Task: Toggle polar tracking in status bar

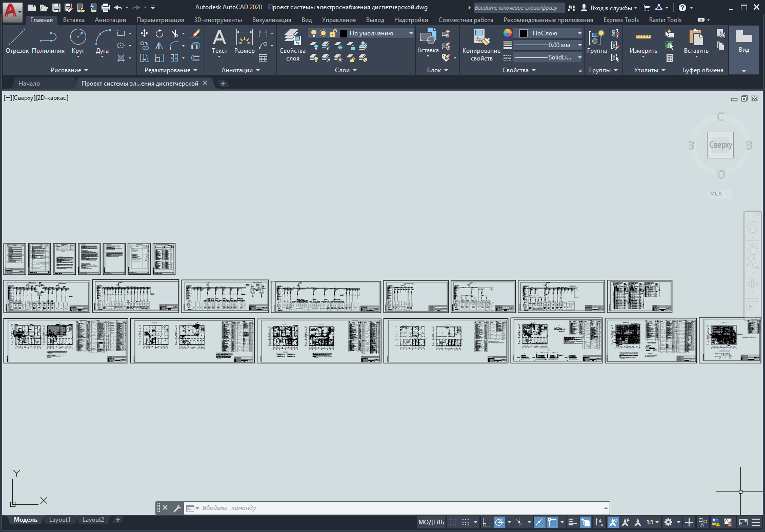Action: click(x=499, y=522)
